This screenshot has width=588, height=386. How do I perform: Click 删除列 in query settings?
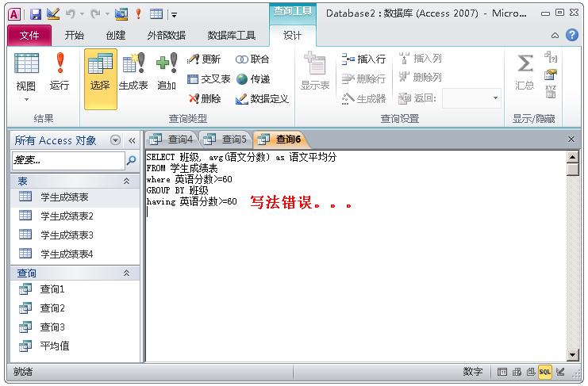[x=420, y=78]
